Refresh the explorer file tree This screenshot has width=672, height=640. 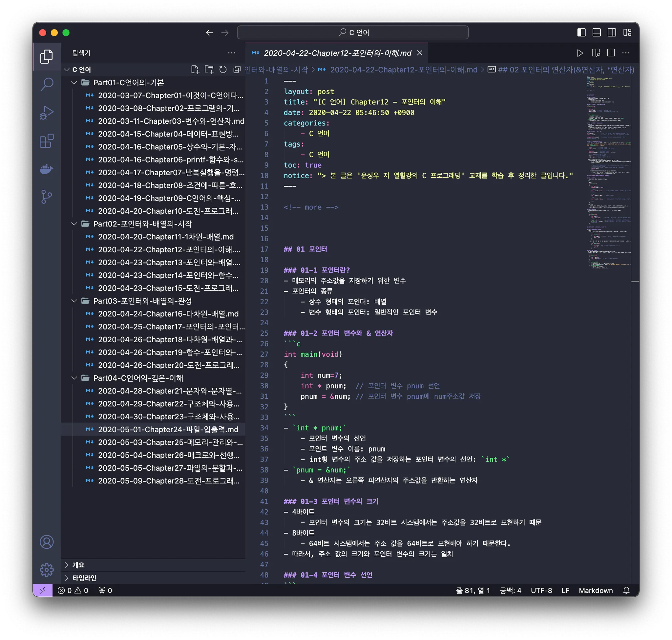(x=223, y=70)
